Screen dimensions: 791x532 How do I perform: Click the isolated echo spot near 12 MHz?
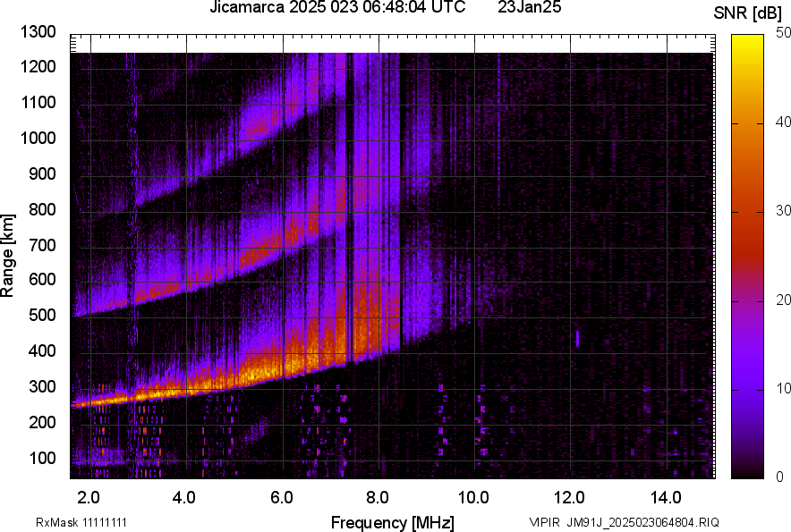click(x=577, y=338)
